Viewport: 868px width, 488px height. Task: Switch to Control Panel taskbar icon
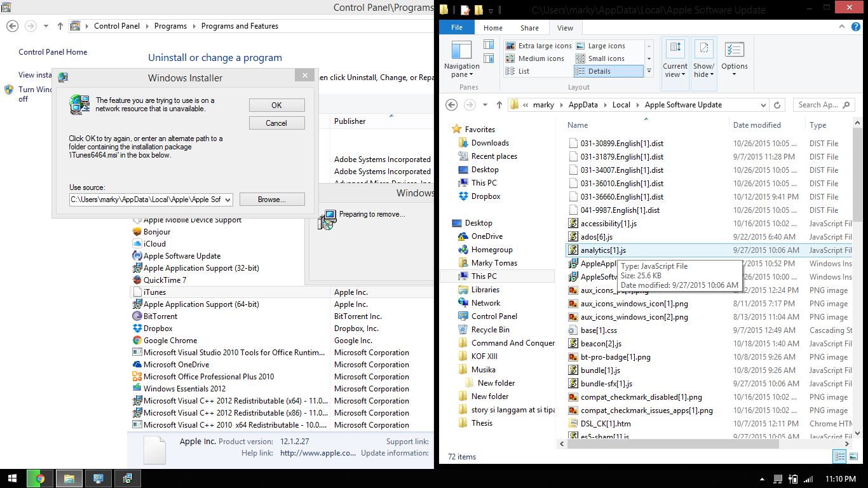pos(98,478)
